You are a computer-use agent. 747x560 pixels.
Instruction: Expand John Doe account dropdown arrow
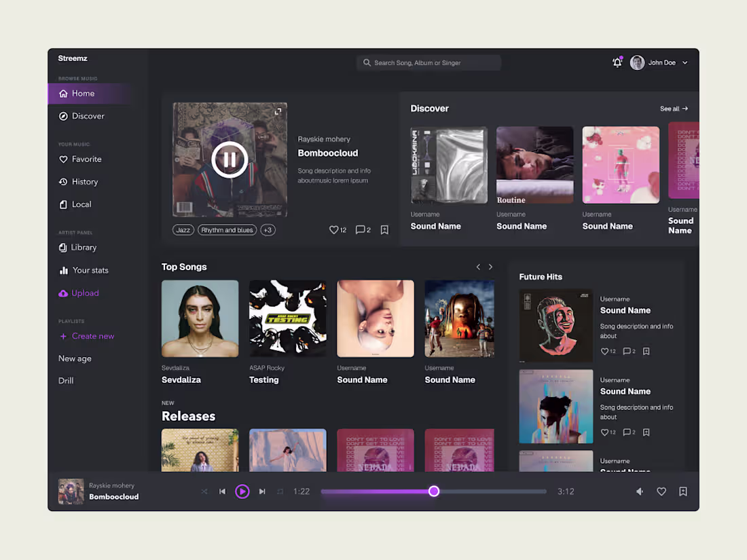point(685,63)
